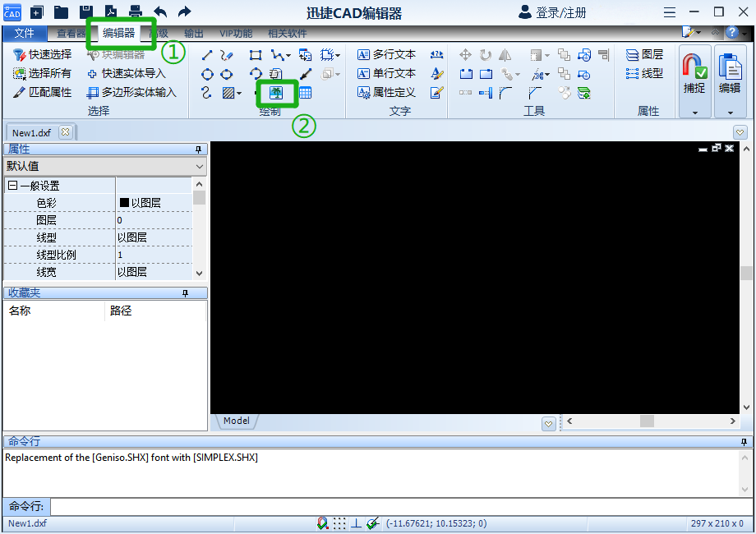
Task: Toggle ortho mode in status bar
Action: pyautogui.click(x=357, y=523)
